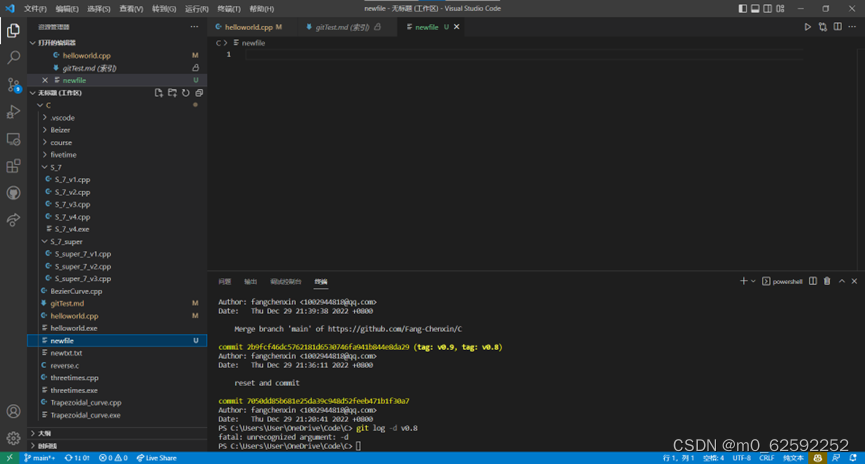
Task: Click line 1 in the newfile editor
Action: point(524,55)
